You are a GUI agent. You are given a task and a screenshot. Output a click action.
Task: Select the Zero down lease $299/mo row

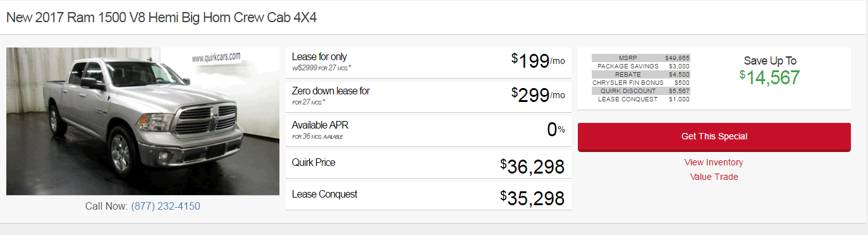click(429, 96)
